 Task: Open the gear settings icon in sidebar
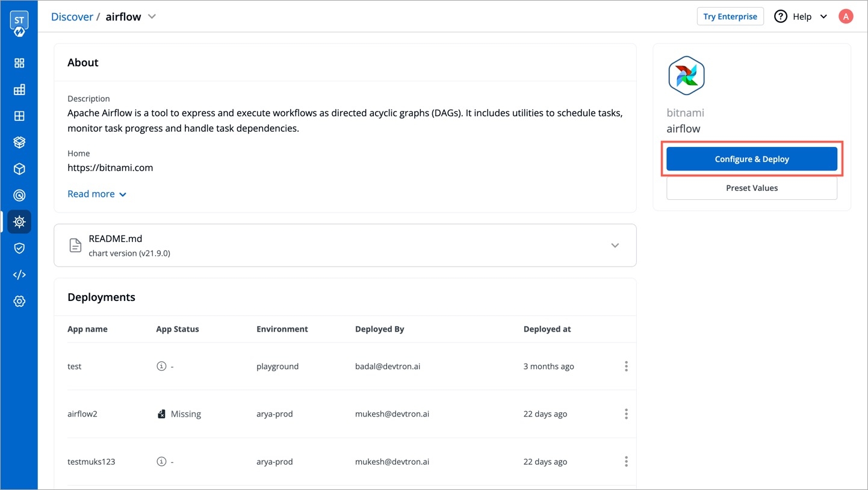click(x=19, y=301)
